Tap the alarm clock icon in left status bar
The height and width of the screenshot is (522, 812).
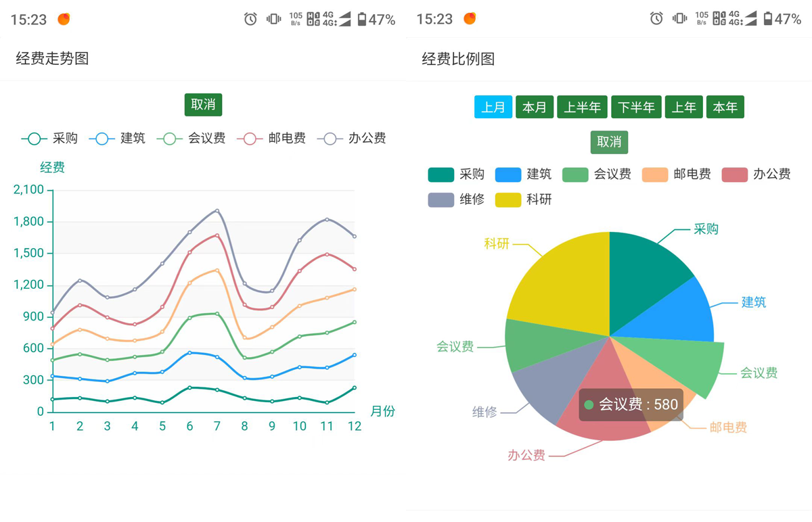[250, 19]
